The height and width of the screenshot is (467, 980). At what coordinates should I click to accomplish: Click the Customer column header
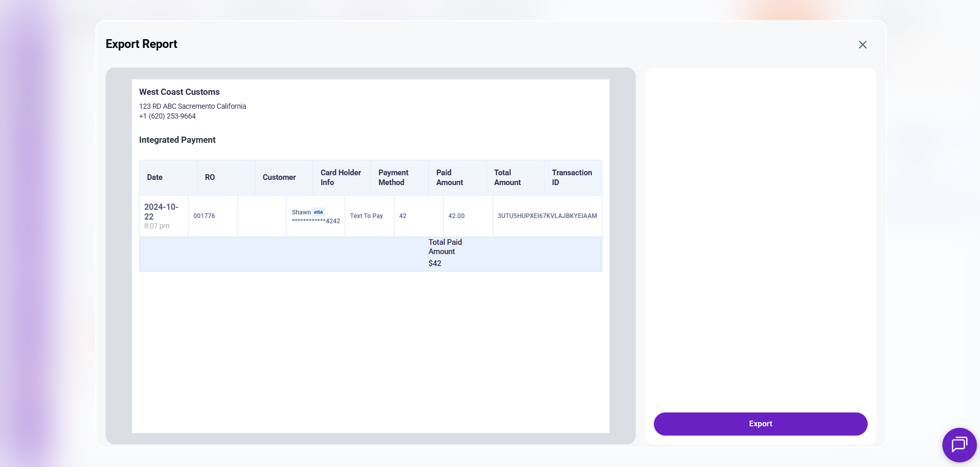click(x=279, y=177)
